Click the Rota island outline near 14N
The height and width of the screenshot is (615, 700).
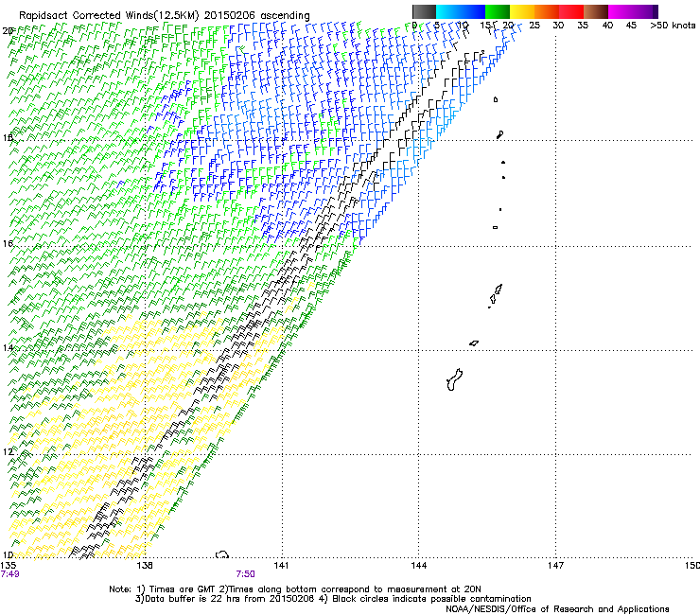(474, 343)
